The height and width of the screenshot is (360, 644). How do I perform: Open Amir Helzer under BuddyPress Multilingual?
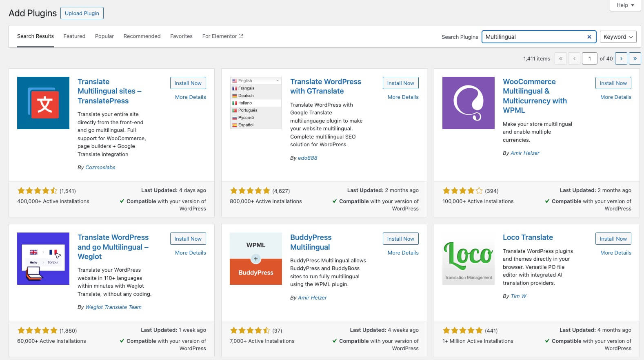[x=312, y=298]
